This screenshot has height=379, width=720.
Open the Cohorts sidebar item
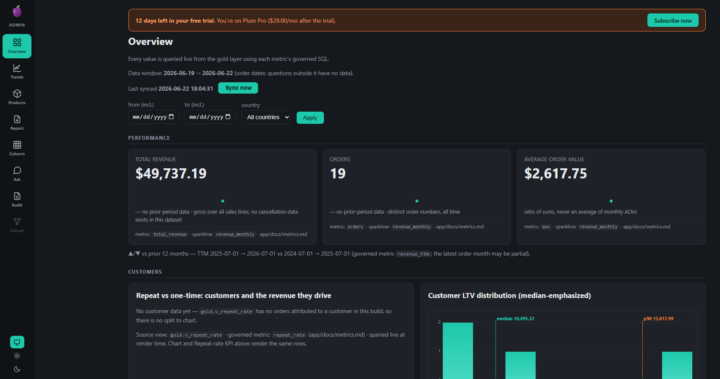coord(17,148)
